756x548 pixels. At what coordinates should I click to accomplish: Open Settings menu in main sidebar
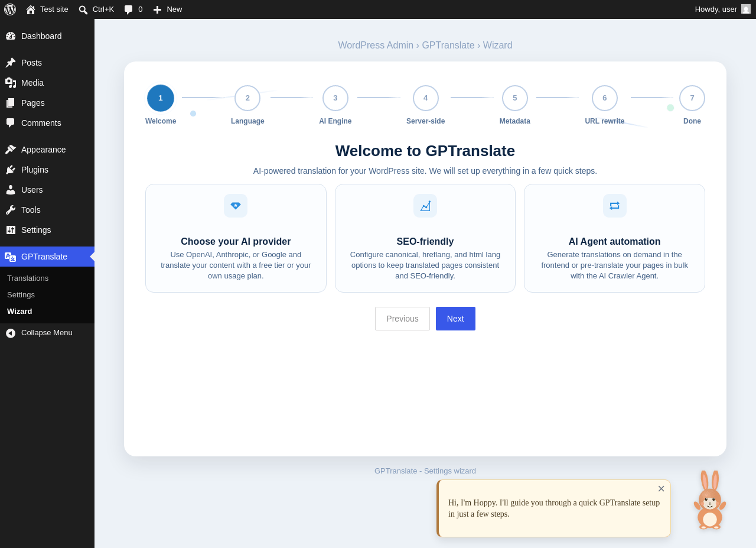coord(47,230)
